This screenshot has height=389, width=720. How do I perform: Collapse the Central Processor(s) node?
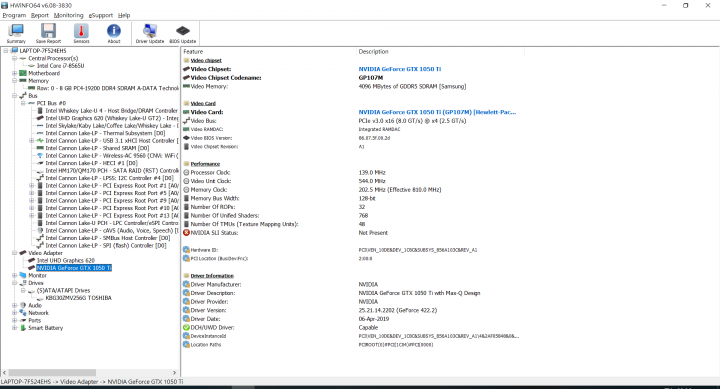14,58
